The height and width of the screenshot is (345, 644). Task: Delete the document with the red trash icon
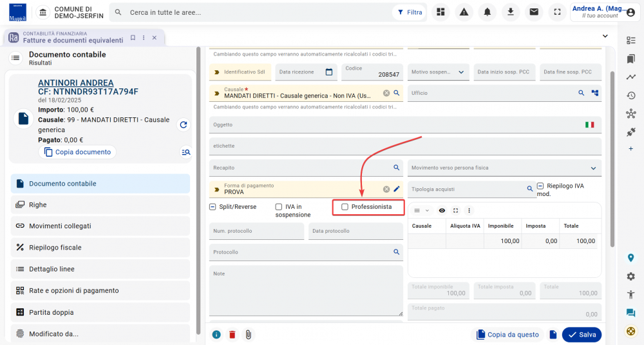pos(232,335)
